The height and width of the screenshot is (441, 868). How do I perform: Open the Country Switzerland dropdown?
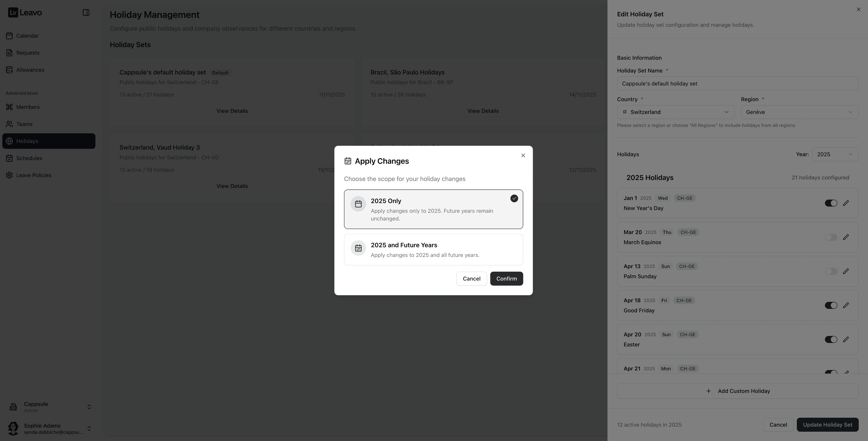coord(675,112)
